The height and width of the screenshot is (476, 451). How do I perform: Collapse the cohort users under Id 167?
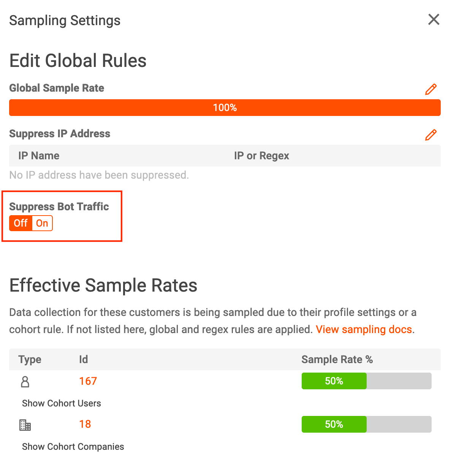61,403
